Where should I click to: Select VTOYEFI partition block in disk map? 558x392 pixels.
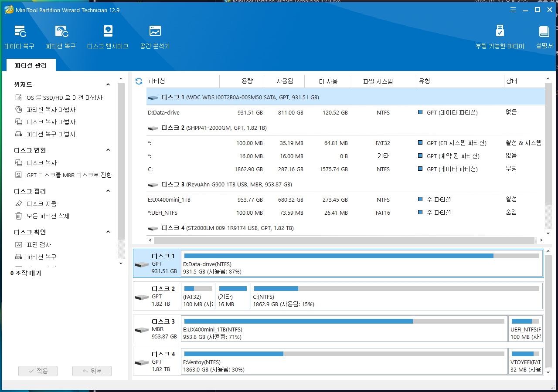pos(526,361)
